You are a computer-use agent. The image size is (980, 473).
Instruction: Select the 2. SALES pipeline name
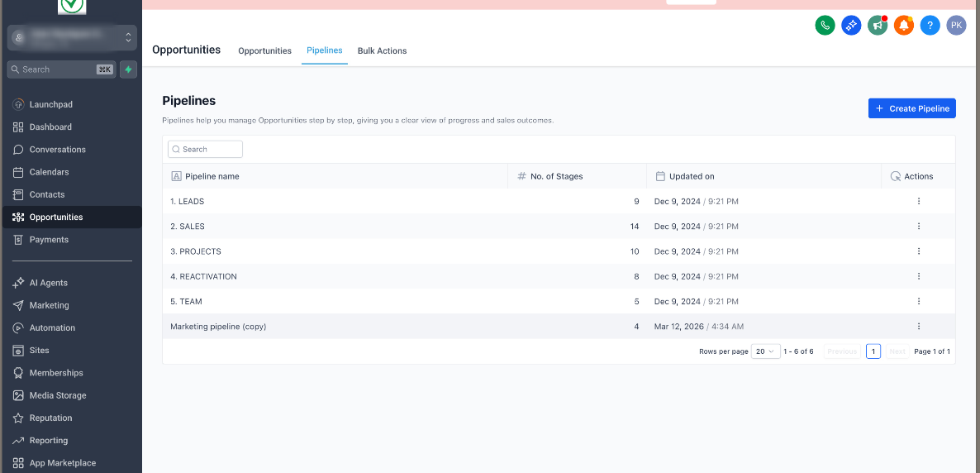click(x=188, y=227)
